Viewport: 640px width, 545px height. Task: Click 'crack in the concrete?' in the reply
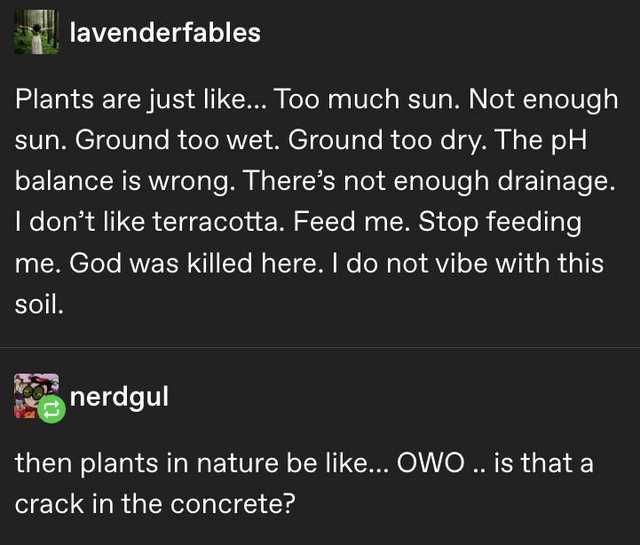pos(155,503)
